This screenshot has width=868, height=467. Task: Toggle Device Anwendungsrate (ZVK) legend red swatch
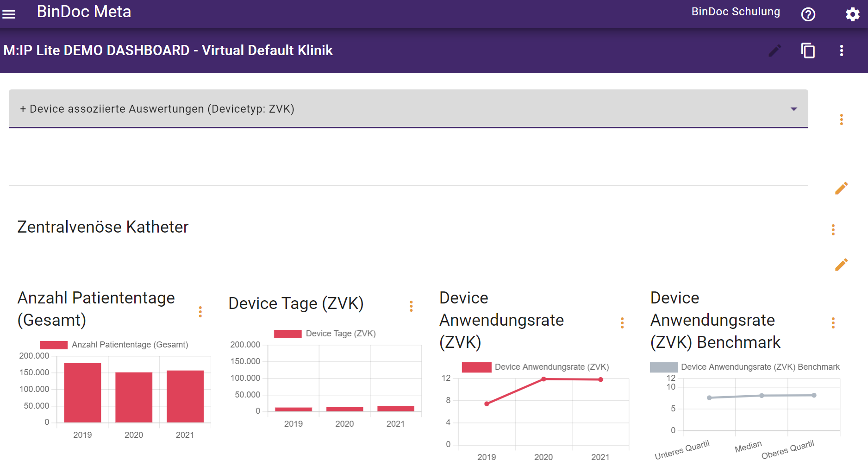[x=476, y=367]
